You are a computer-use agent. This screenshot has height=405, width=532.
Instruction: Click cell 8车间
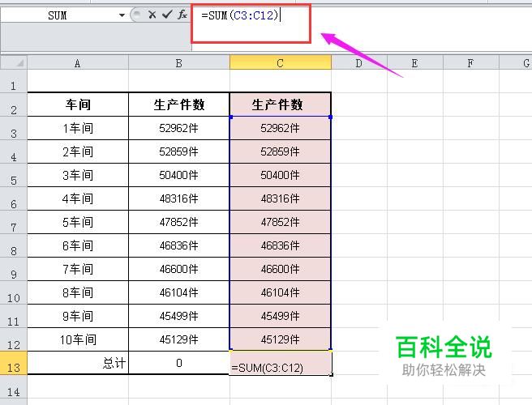(78, 292)
